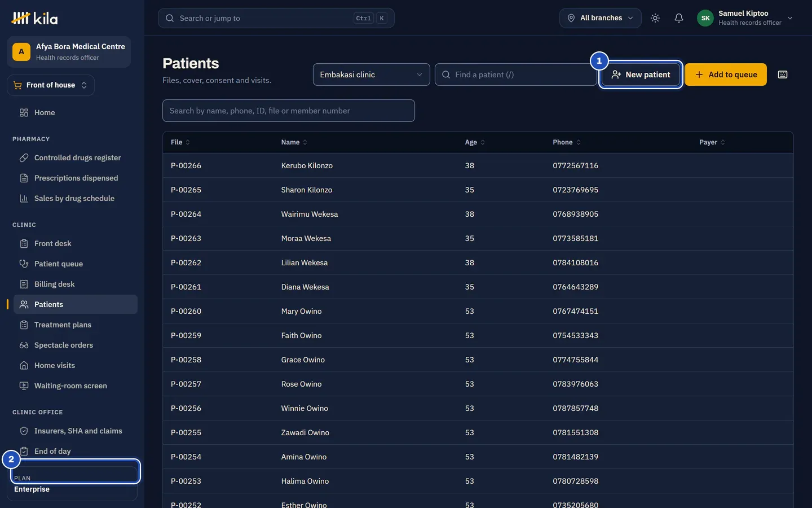Click the Spectacle orders glasses icon
The height and width of the screenshot is (508, 812).
tap(24, 345)
